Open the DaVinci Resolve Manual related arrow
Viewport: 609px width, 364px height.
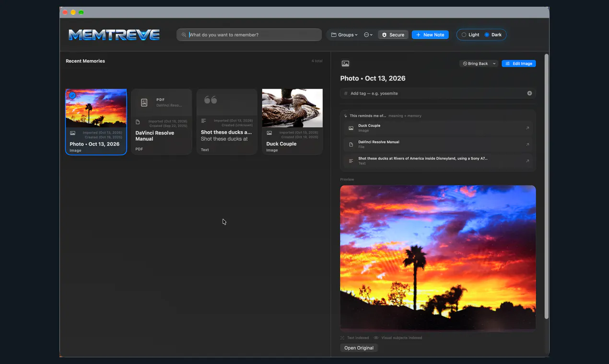527,144
